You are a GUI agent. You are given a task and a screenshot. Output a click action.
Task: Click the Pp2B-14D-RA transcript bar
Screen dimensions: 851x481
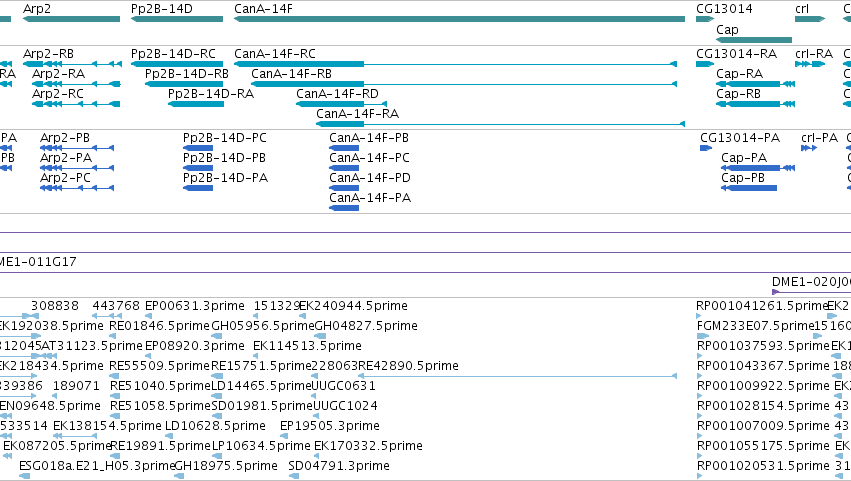coord(196,104)
